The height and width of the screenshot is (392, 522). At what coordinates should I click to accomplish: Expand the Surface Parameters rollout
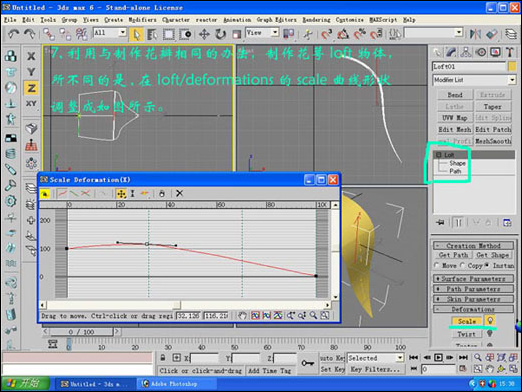click(x=473, y=279)
